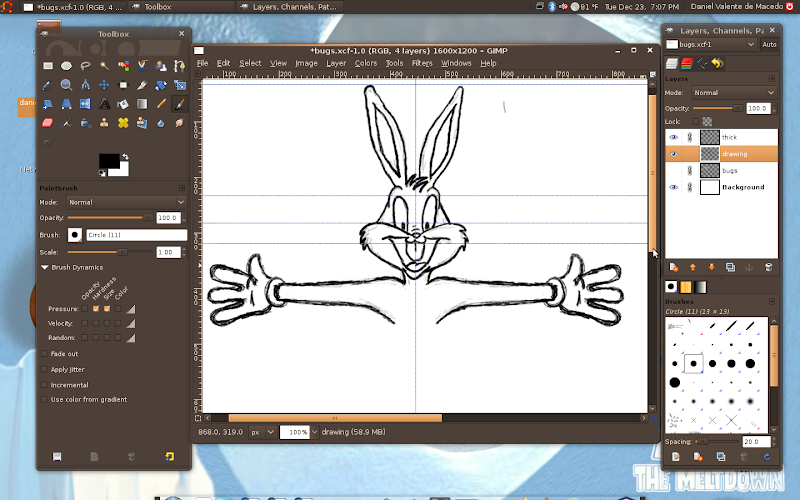Open the px unit dropdown
Viewport: 800px width, 500px height.
263,432
